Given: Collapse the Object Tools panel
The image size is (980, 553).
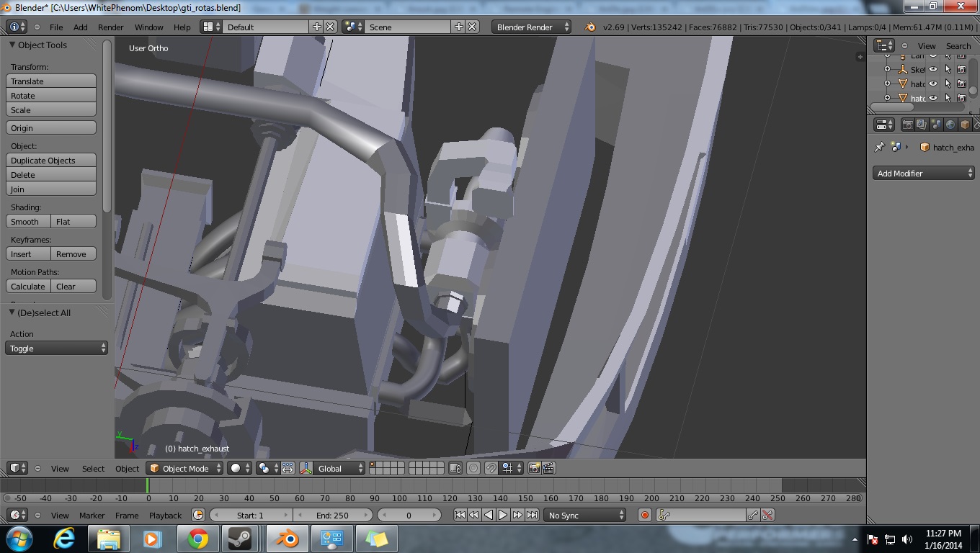Looking at the screenshot, I should click(x=12, y=45).
